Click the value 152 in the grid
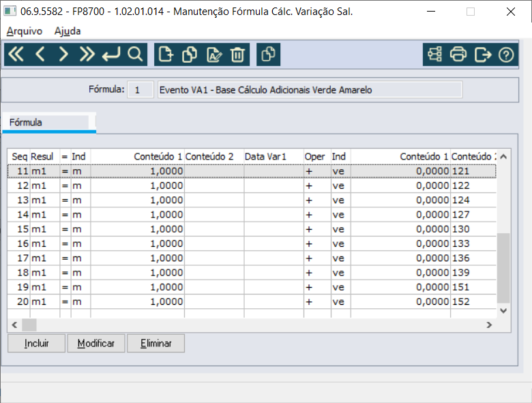Viewport: 532px width, 403px height. point(461,302)
